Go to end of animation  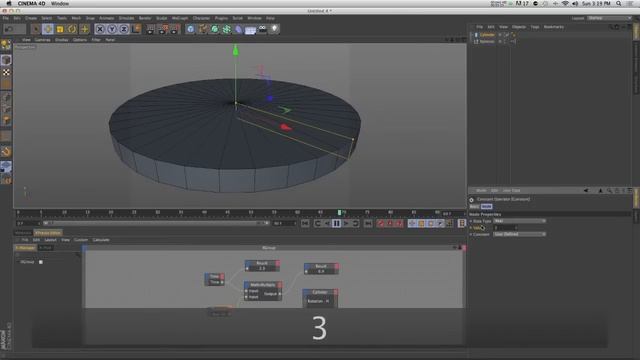coord(368,223)
